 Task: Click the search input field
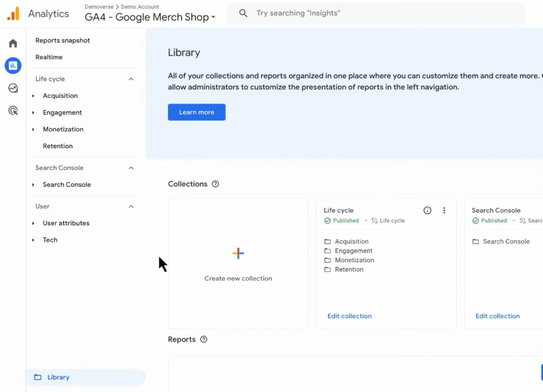376,13
